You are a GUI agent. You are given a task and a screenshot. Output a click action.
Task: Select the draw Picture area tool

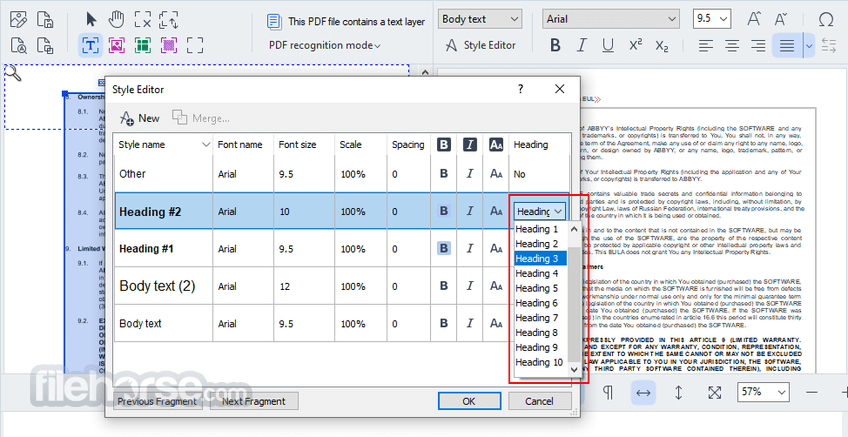116,45
